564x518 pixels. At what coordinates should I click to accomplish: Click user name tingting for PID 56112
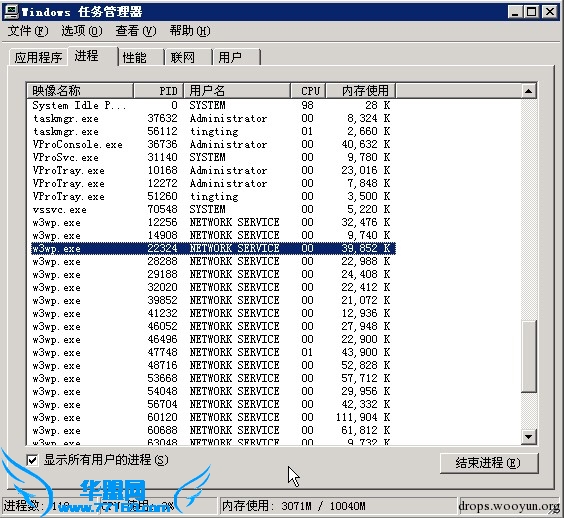214,132
